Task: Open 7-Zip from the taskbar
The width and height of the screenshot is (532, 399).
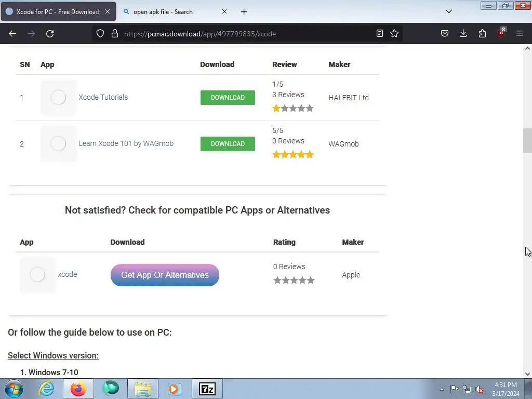Action: [207, 389]
